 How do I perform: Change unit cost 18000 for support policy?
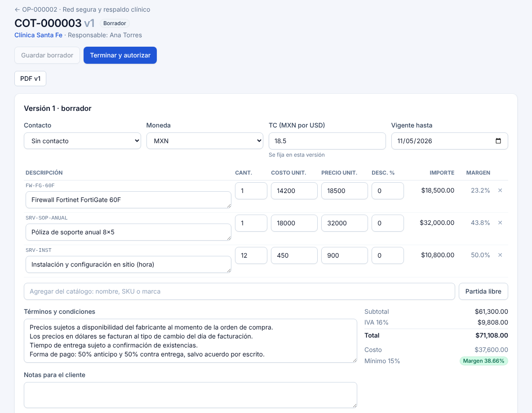pyautogui.click(x=294, y=223)
